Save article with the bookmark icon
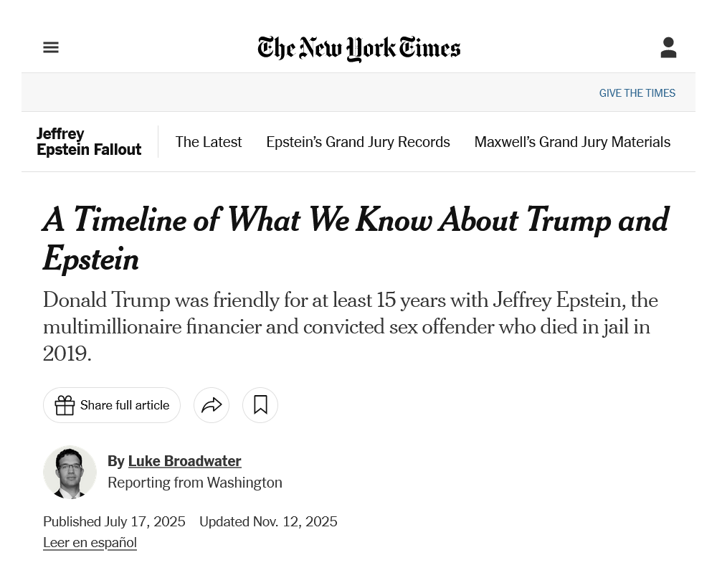 [x=260, y=405]
